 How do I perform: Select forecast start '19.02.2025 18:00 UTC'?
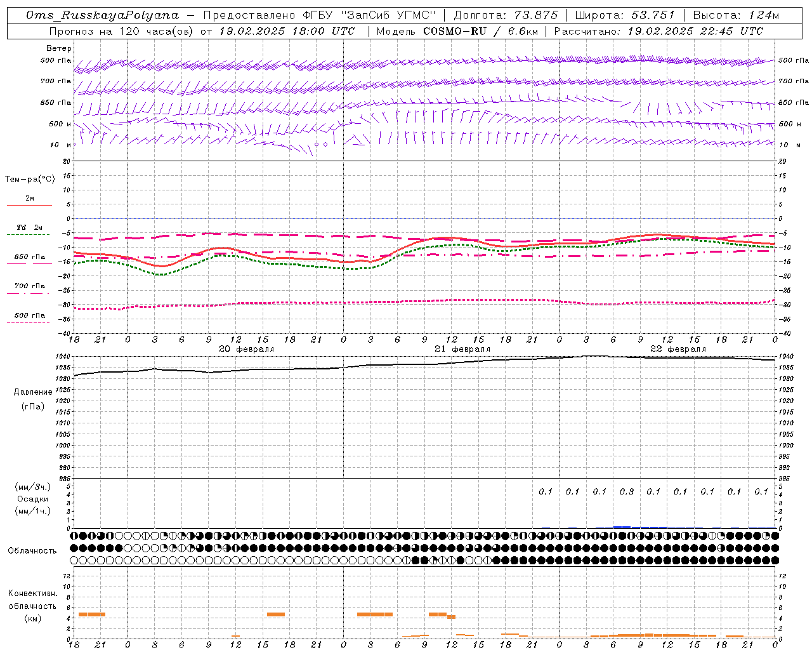pos(287,31)
